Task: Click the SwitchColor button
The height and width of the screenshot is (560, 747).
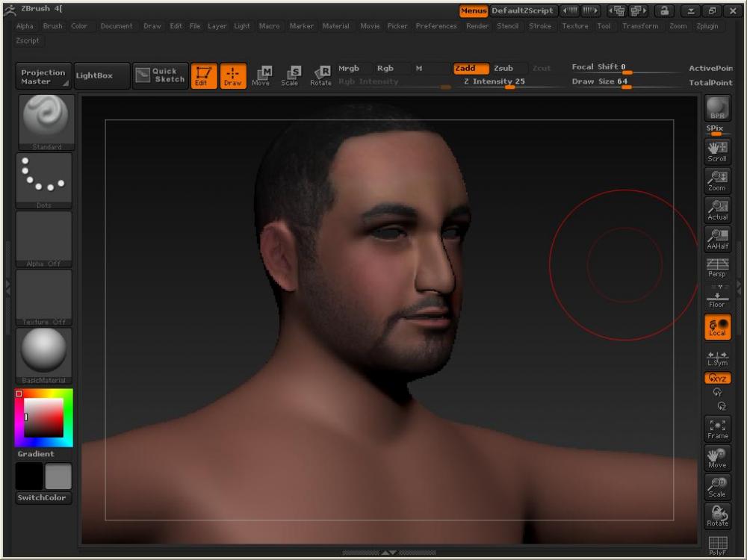Action: point(43,497)
